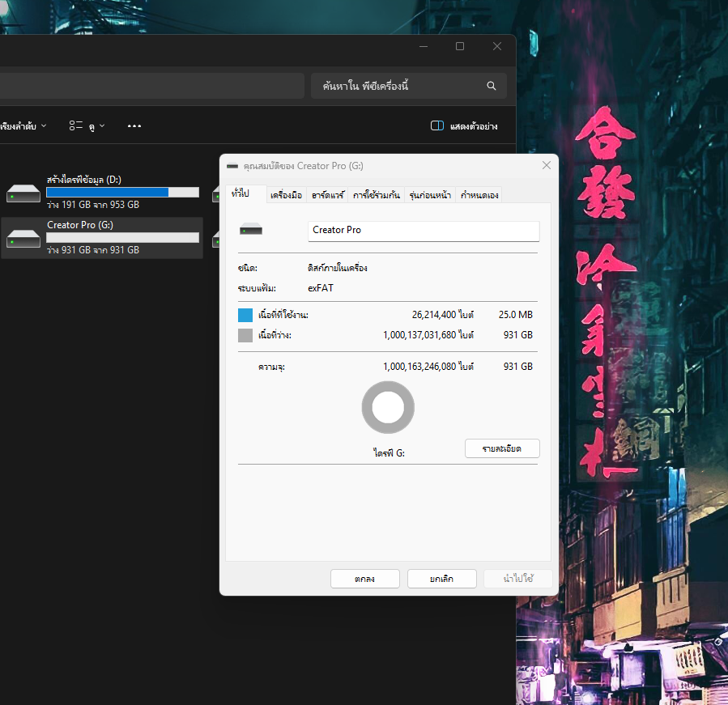Open the three-dot more options menu
The width and height of the screenshot is (728, 705).
point(134,126)
